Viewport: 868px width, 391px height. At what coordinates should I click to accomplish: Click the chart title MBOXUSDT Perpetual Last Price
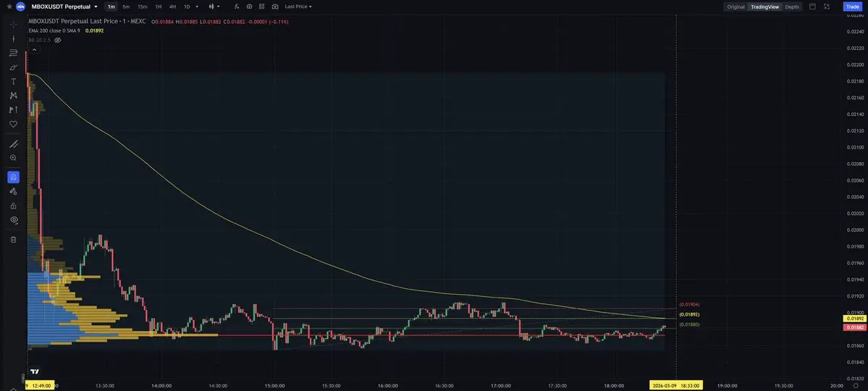72,22
